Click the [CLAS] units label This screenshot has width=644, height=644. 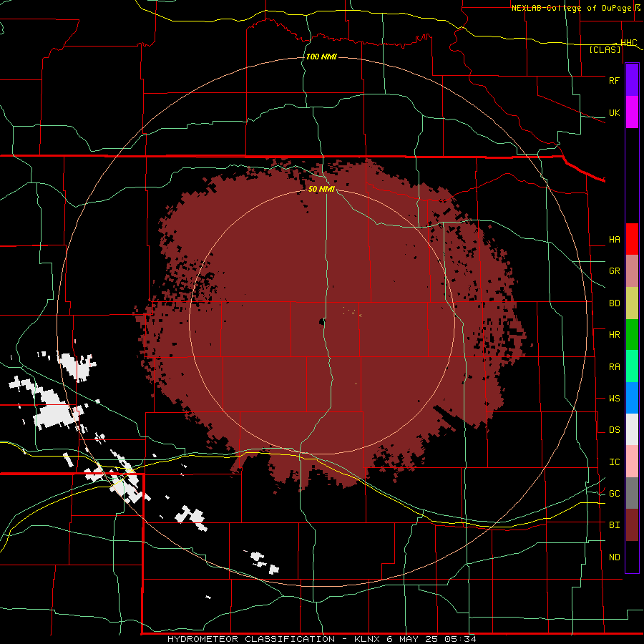coord(605,50)
